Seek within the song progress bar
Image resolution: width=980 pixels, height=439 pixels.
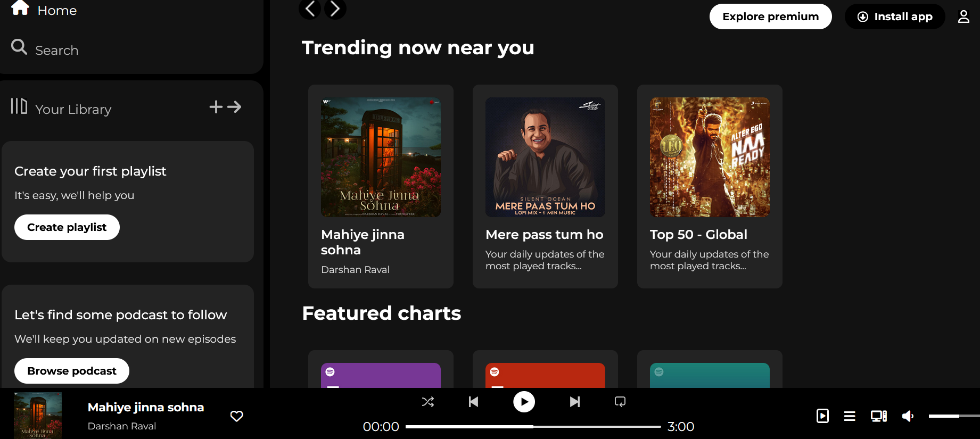[533, 427]
